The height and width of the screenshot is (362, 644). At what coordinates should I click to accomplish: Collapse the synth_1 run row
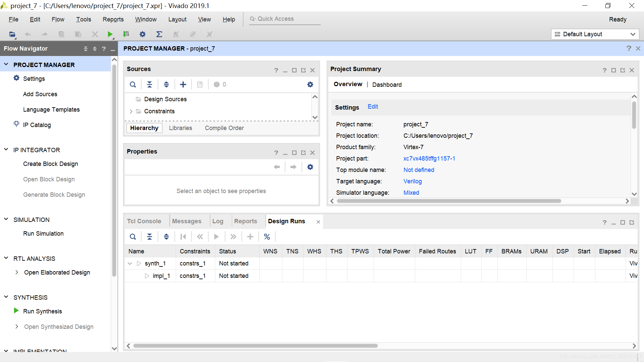(130, 263)
